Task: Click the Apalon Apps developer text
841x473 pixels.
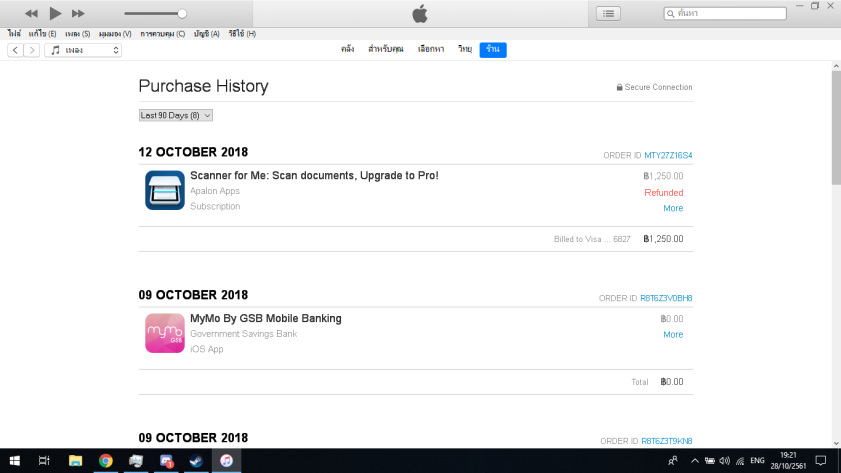Action: 215,191
